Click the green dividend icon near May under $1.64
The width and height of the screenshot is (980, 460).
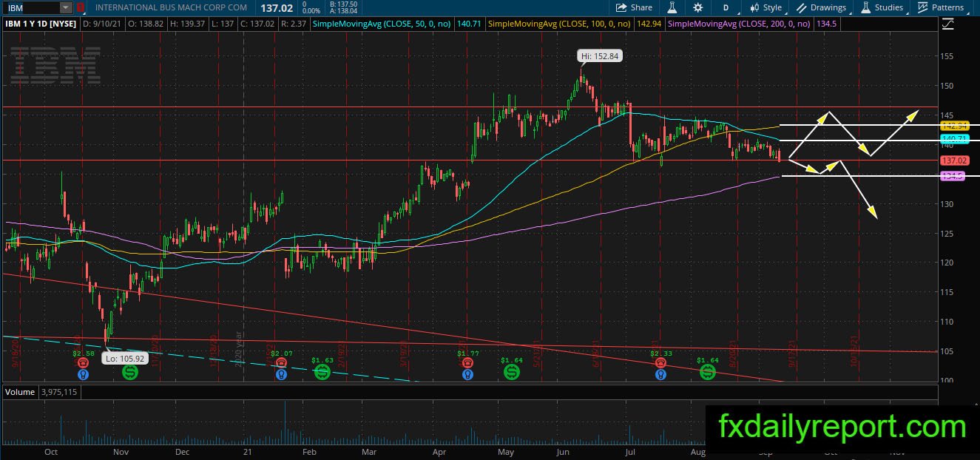pyautogui.click(x=511, y=372)
